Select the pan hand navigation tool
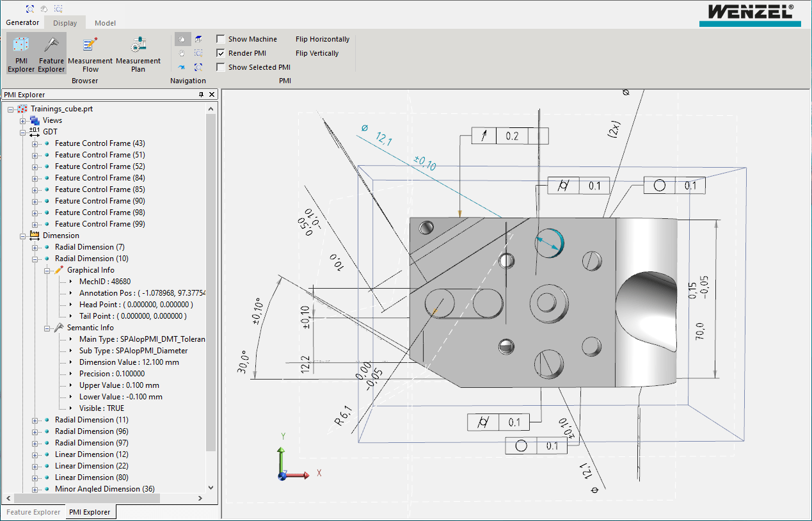812x521 pixels. [182, 53]
